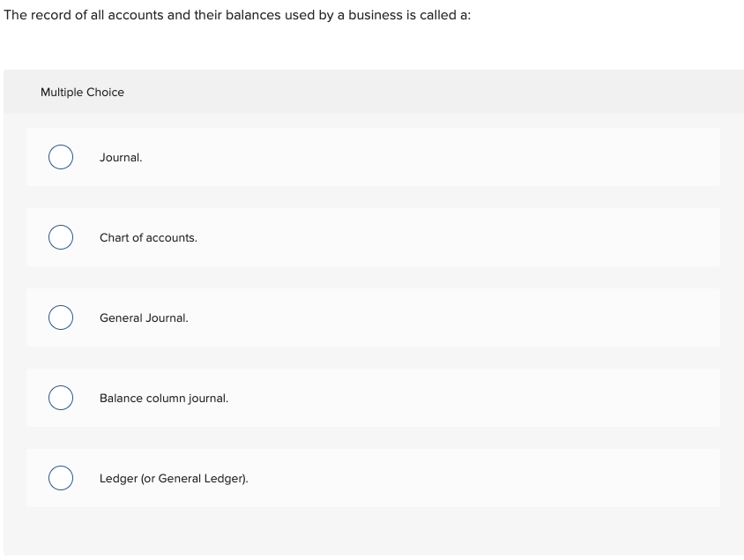Click the Chart of accounts answer text
Viewport: 744px width, 560px height.
pos(148,237)
